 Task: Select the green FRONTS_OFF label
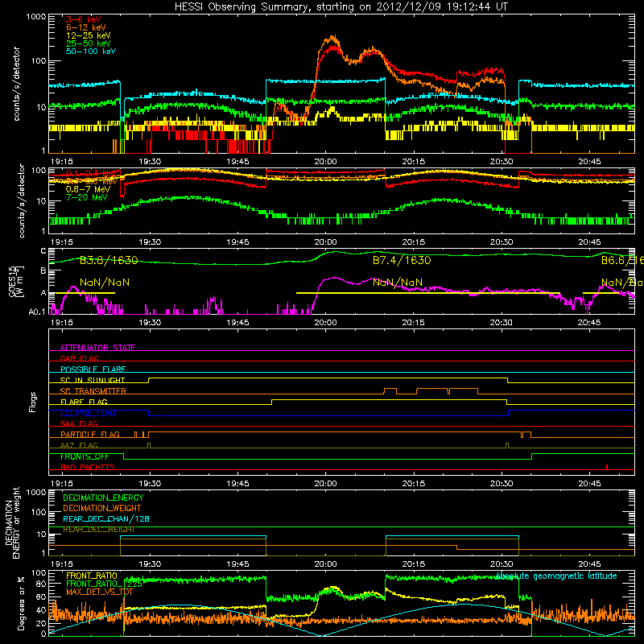point(85,456)
